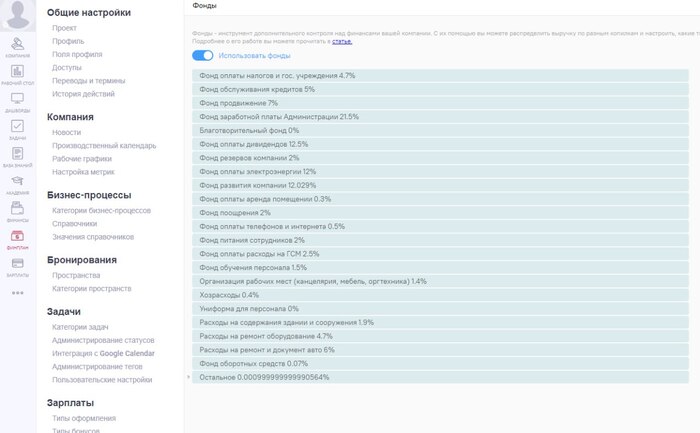Screen dimensions: 700x433
Task: Select Фонд обучения персонала 1.5% row
Action: [440, 268]
